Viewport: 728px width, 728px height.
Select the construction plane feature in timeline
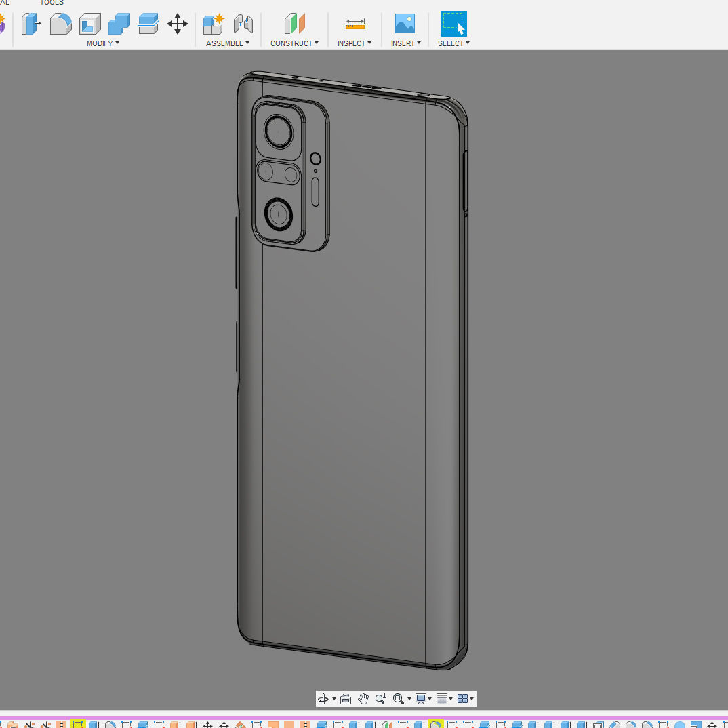(x=387, y=725)
